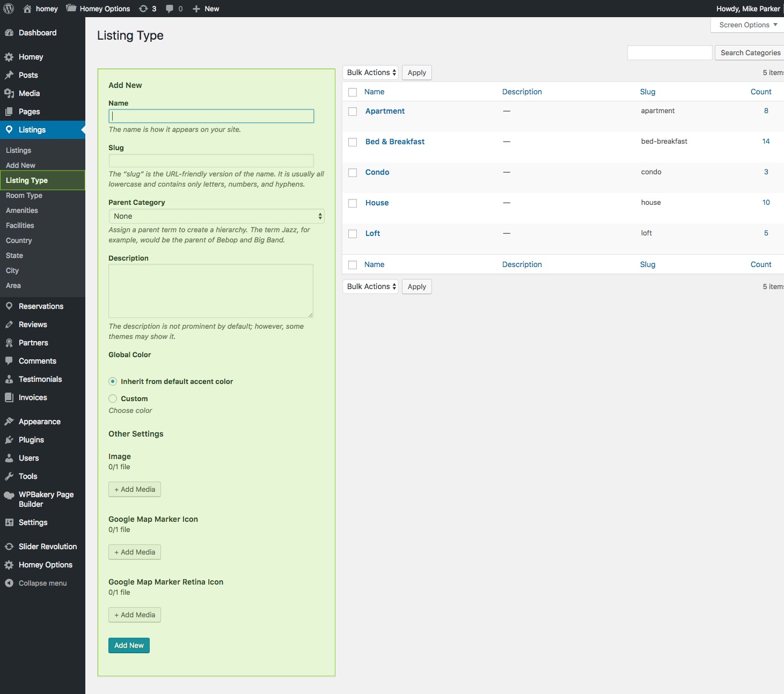The width and height of the screenshot is (784, 694).
Task: Click the Dashboard gauge icon
Action: coord(9,33)
